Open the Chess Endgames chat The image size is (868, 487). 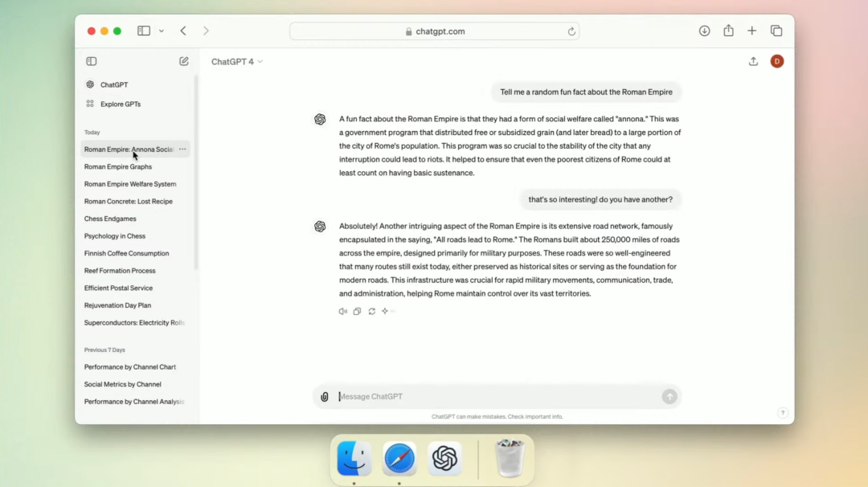click(x=110, y=219)
